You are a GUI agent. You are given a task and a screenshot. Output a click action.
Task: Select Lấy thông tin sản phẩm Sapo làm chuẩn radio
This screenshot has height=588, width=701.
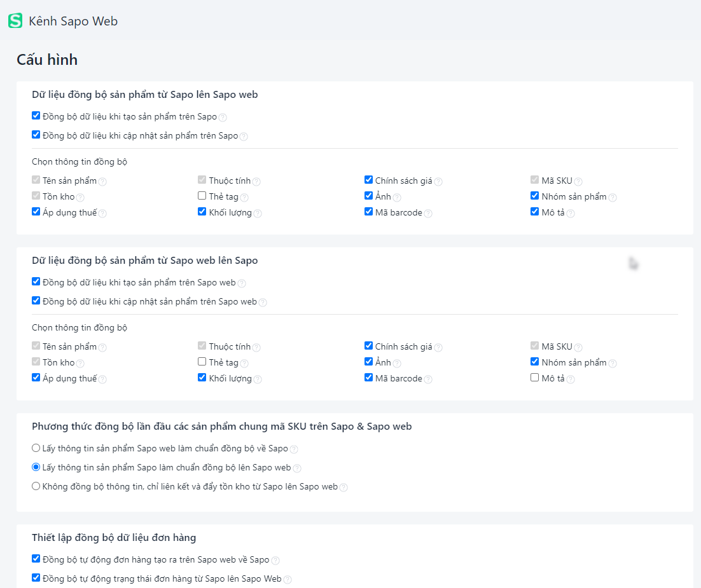36,467
